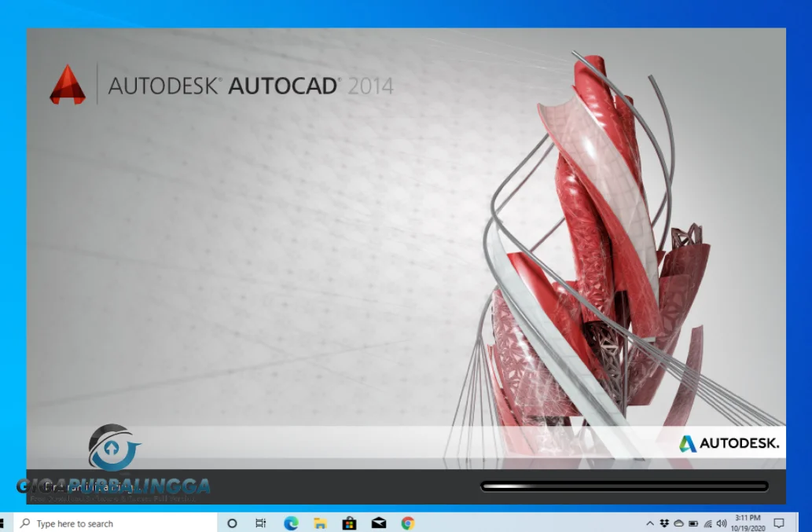Open Task View from the taskbar
Screen dimensions: 812x532
tap(261, 523)
